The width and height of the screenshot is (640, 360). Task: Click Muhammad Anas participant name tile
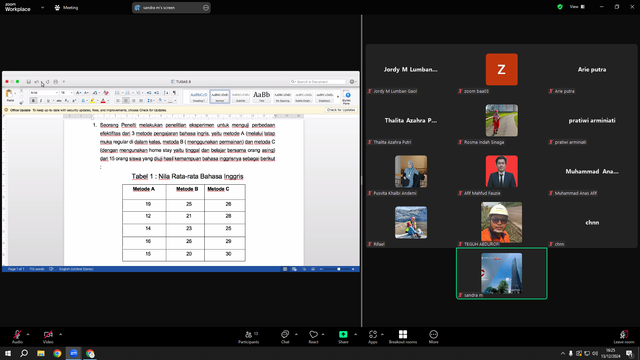592,171
